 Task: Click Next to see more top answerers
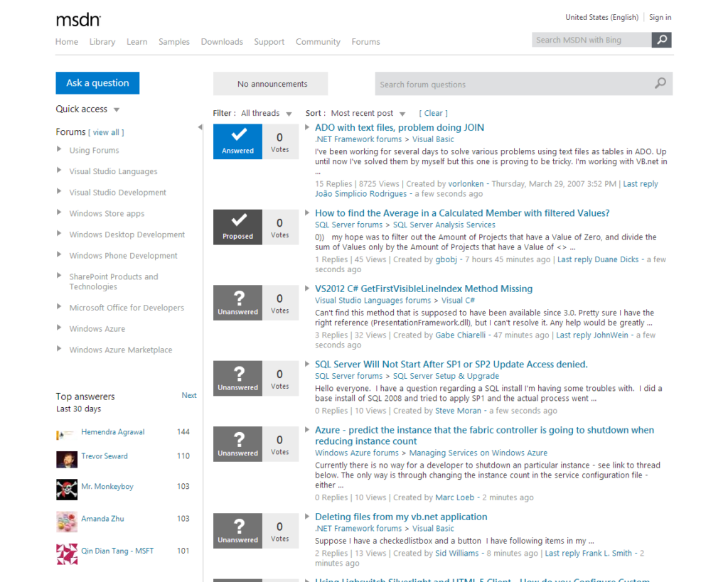pyautogui.click(x=189, y=395)
